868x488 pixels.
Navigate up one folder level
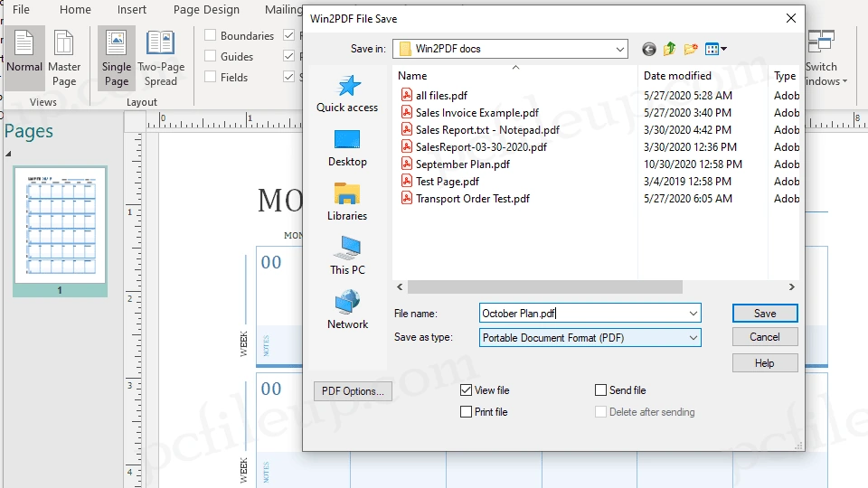pyautogui.click(x=670, y=49)
